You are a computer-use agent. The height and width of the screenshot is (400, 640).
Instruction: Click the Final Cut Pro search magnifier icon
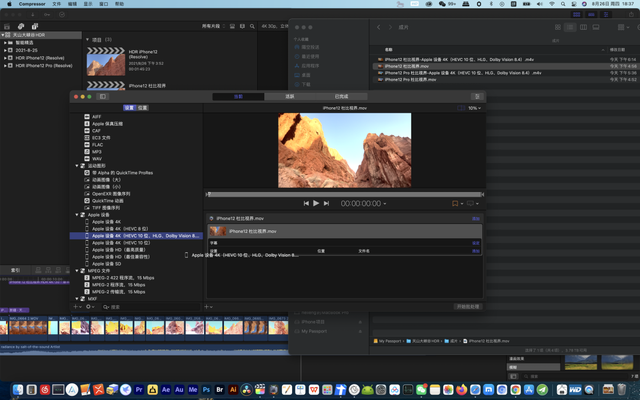click(252, 26)
